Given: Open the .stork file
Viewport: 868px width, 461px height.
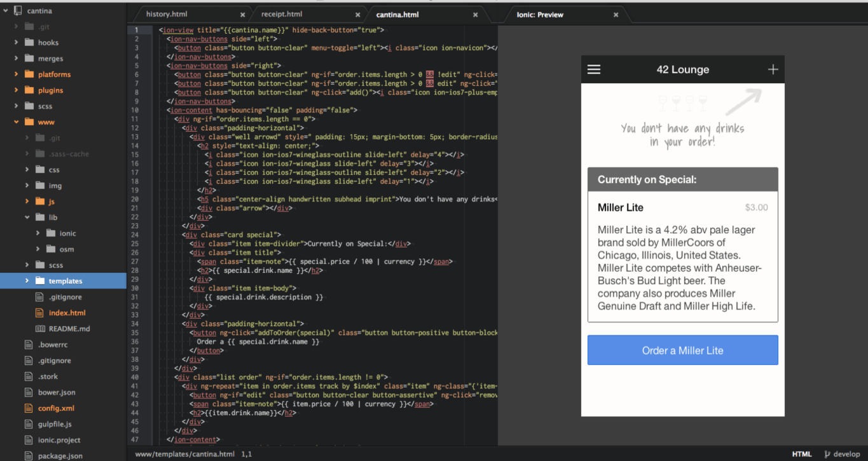Looking at the screenshot, I should click(48, 376).
